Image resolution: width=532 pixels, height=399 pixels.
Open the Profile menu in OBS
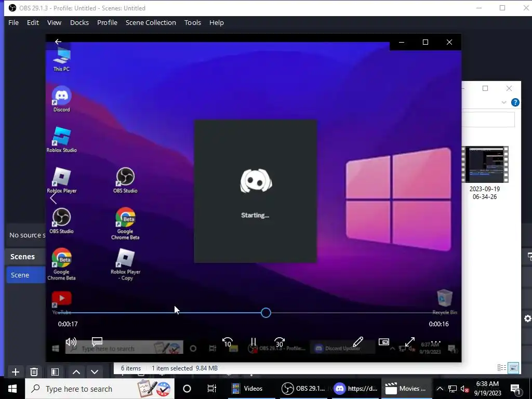(107, 22)
